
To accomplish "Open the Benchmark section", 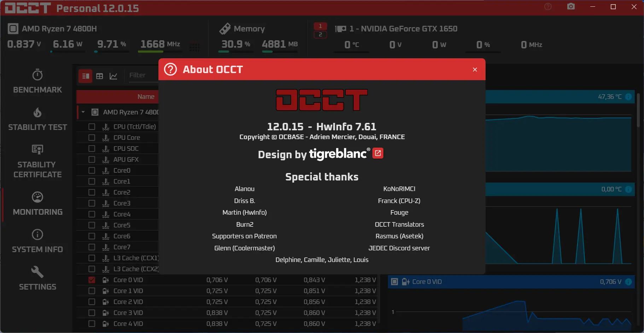I will [37, 81].
